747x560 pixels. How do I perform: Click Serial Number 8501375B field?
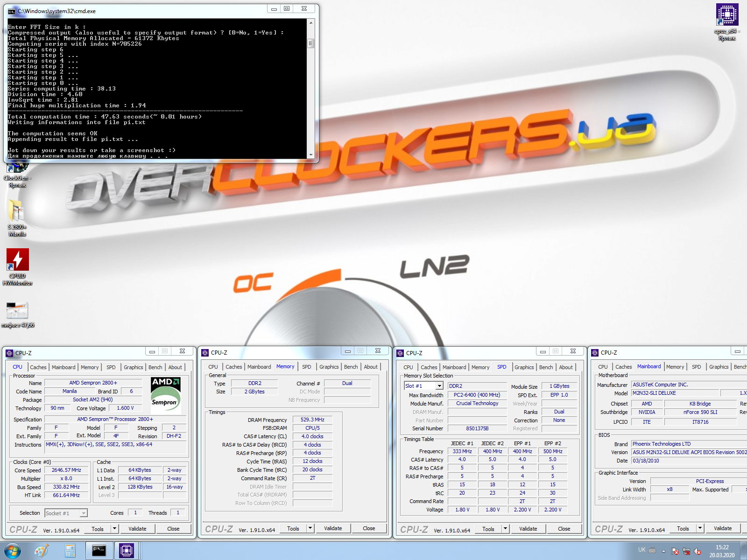pos(477,429)
